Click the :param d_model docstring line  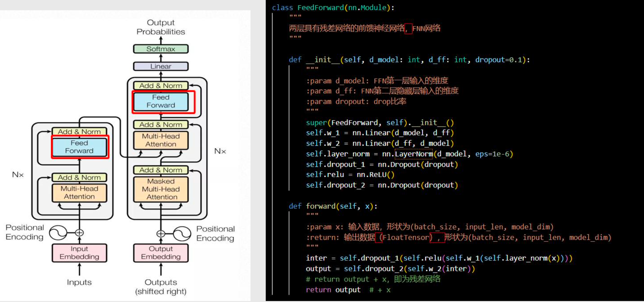(377, 81)
